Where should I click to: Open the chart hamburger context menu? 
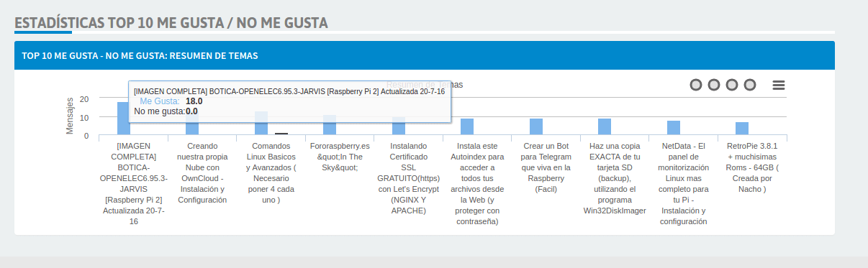click(778, 85)
